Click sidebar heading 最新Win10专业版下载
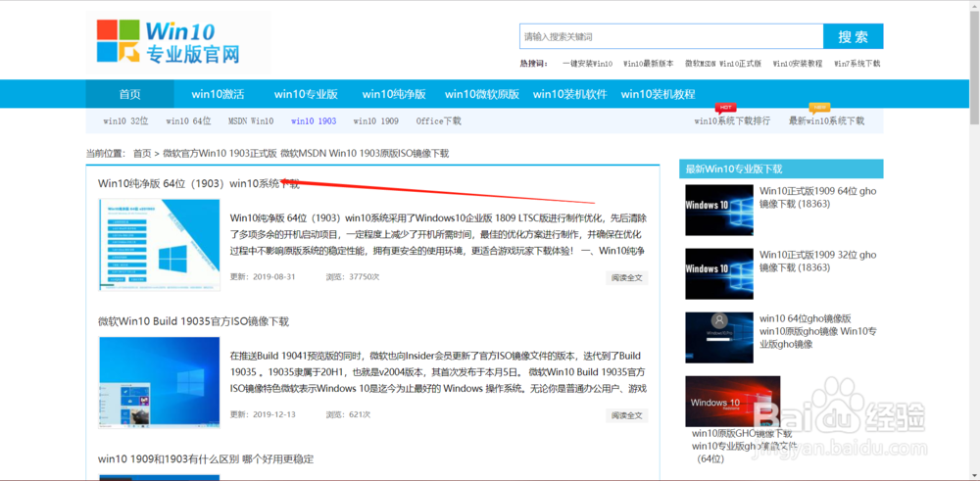Viewport: 980px width, 481px height. 734,169
